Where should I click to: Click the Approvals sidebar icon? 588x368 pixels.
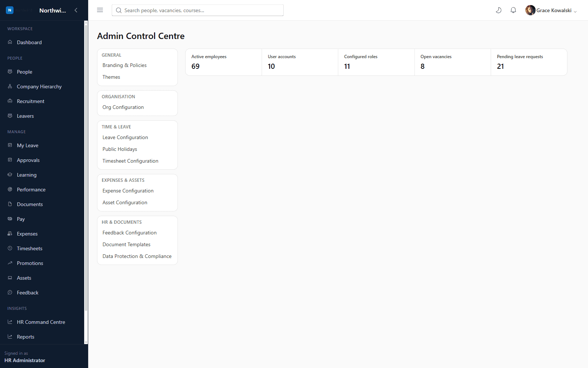pyautogui.click(x=10, y=160)
